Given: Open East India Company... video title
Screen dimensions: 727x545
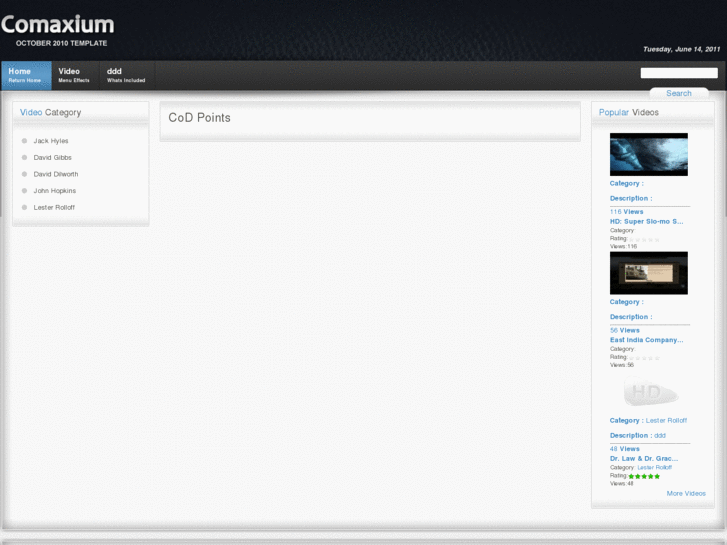Looking at the screenshot, I should pos(646,340).
